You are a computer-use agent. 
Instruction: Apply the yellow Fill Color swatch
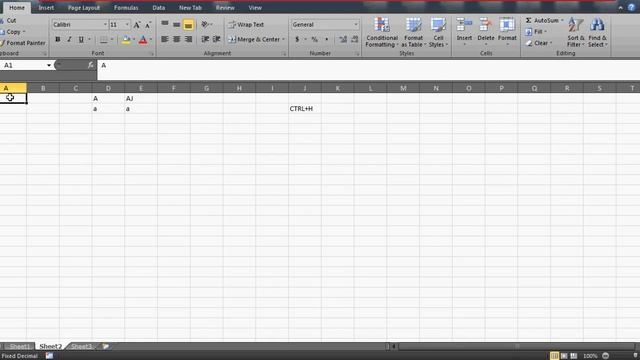126,40
